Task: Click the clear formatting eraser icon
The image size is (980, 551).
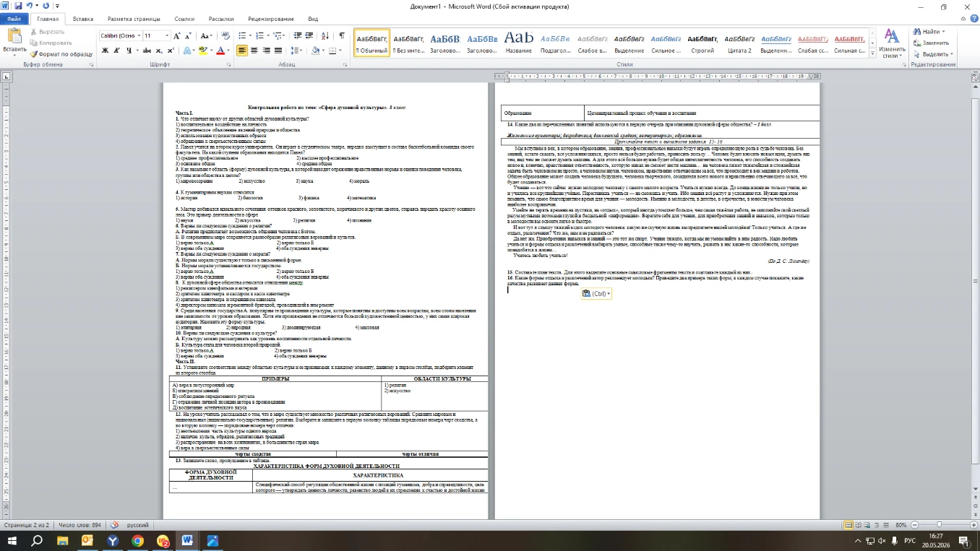Action: coord(225,35)
